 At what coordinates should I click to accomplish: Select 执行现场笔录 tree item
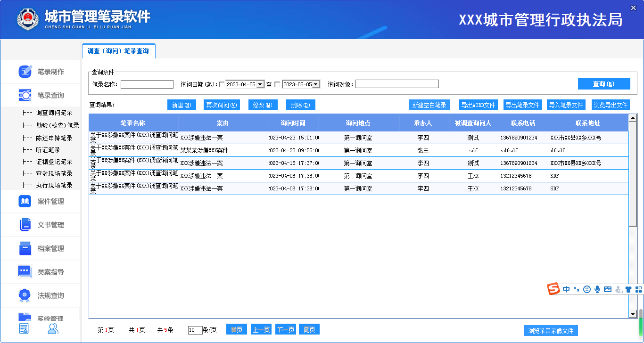[x=54, y=185]
